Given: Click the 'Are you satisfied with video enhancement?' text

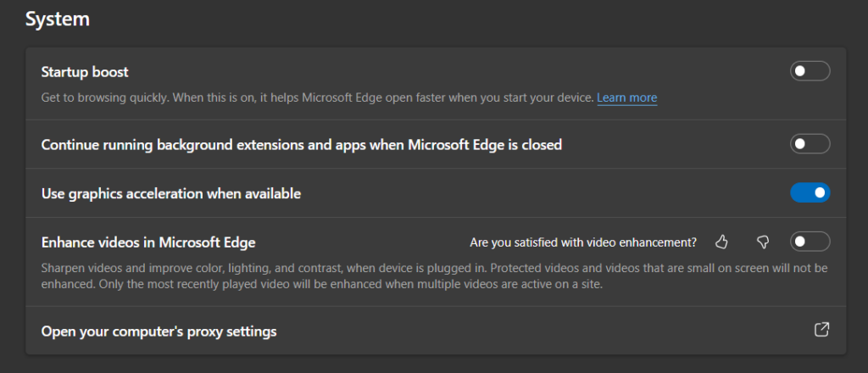Looking at the screenshot, I should click(x=583, y=242).
